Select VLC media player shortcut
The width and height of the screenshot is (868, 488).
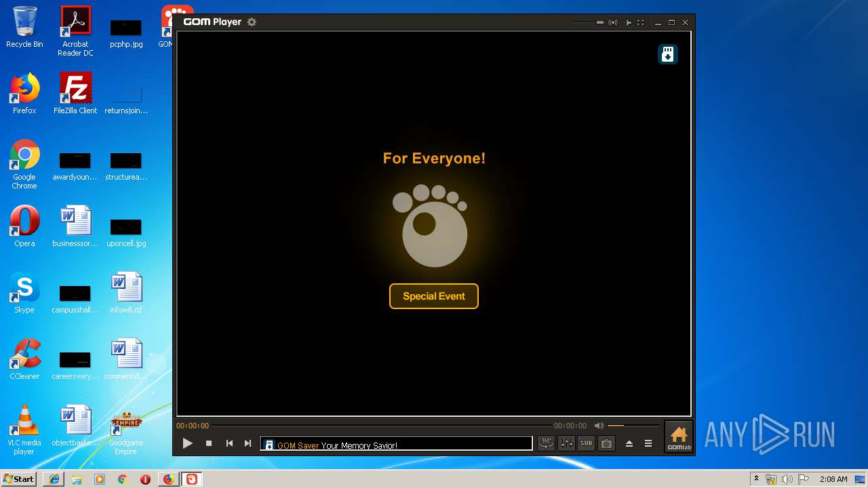pos(24,430)
